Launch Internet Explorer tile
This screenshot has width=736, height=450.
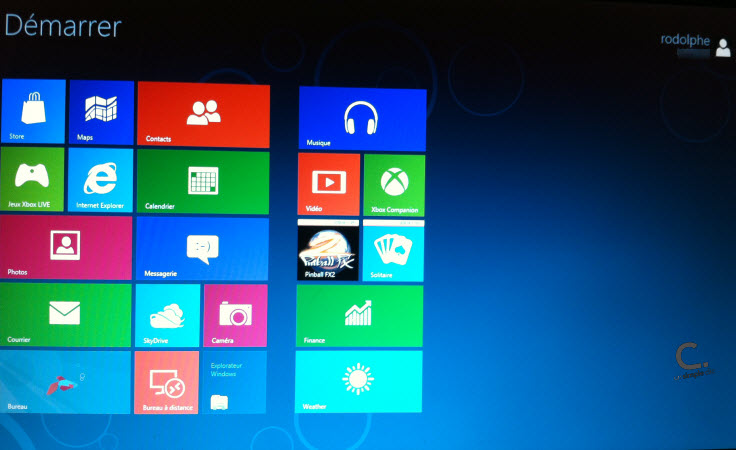coord(100,180)
